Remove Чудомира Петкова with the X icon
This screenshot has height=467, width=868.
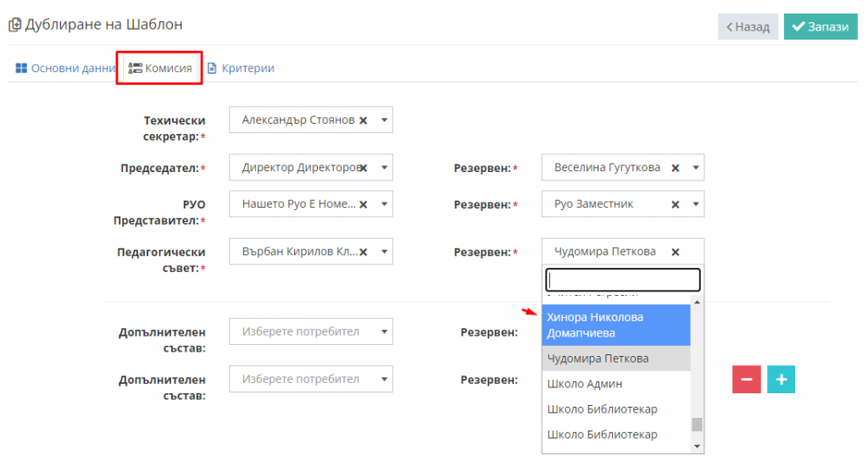(x=676, y=252)
